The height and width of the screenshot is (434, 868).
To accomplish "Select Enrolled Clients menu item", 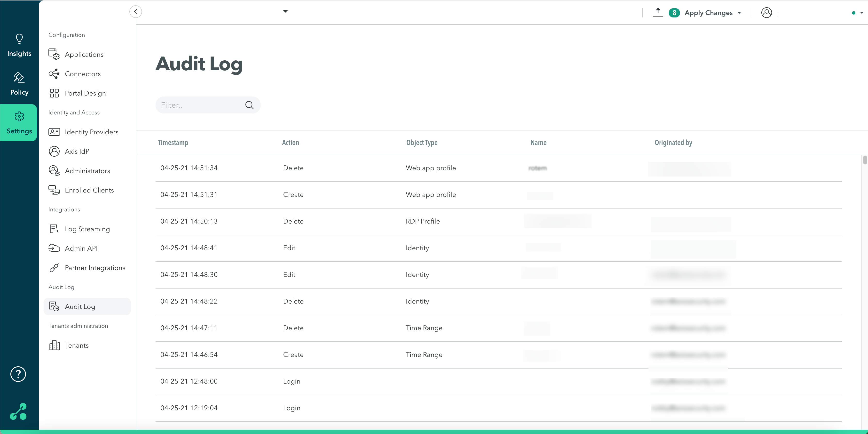I will coord(89,190).
